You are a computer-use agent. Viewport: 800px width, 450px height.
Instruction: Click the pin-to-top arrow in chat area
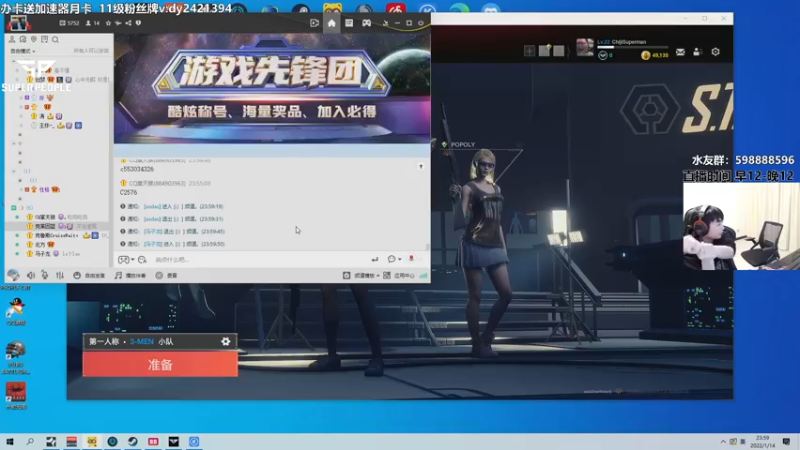421,166
